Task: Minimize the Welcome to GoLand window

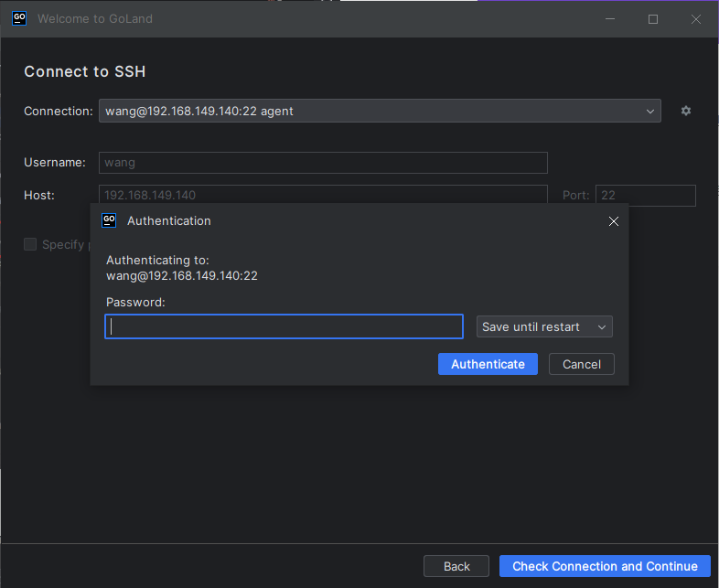Action: (610, 18)
